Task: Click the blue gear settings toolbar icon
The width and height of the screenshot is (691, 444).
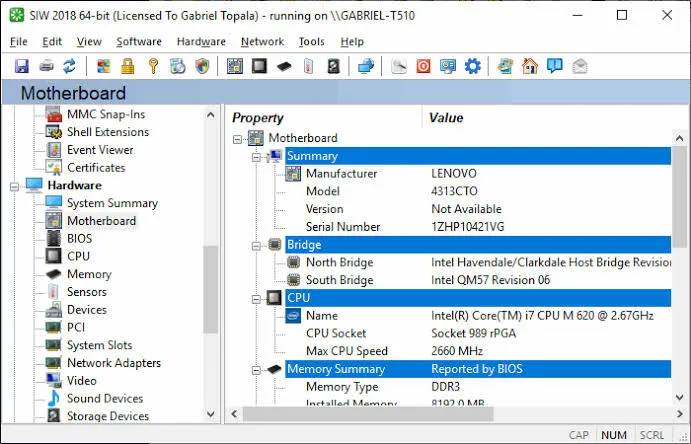Action: click(472, 67)
